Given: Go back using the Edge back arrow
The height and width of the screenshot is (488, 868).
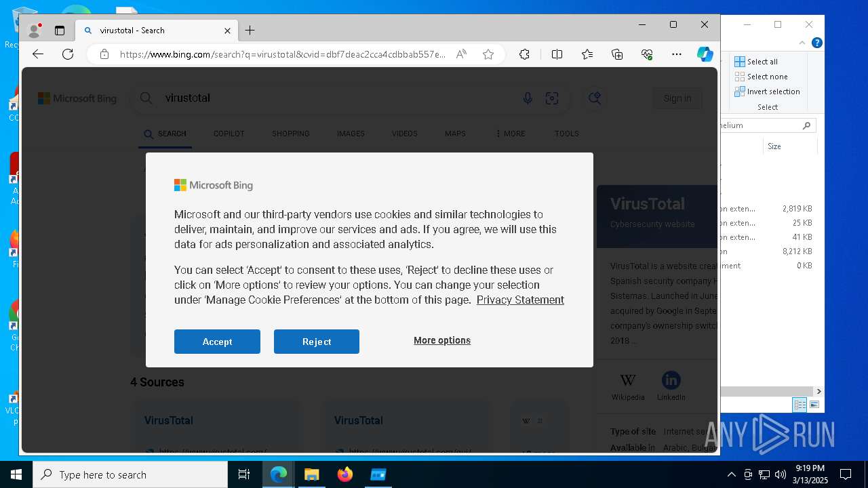Looking at the screenshot, I should point(38,54).
